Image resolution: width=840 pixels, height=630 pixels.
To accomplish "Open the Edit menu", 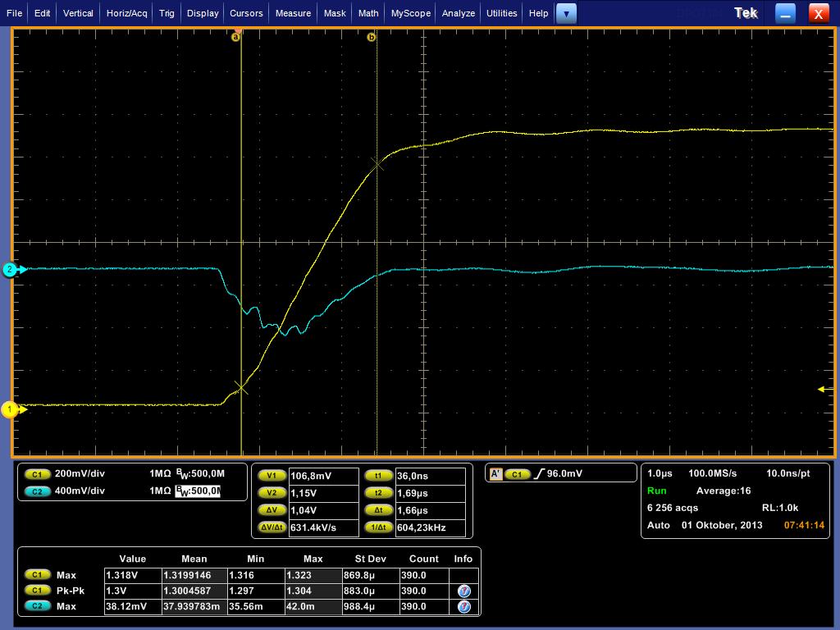I will coord(43,13).
